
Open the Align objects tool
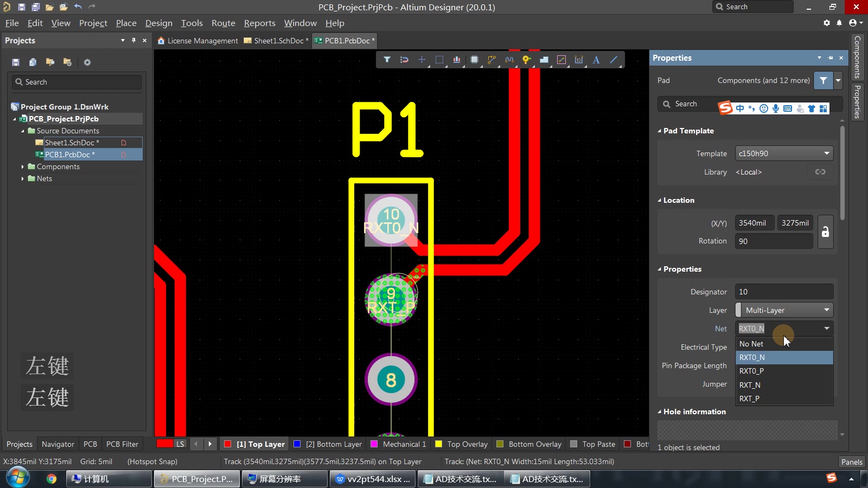tap(457, 60)
